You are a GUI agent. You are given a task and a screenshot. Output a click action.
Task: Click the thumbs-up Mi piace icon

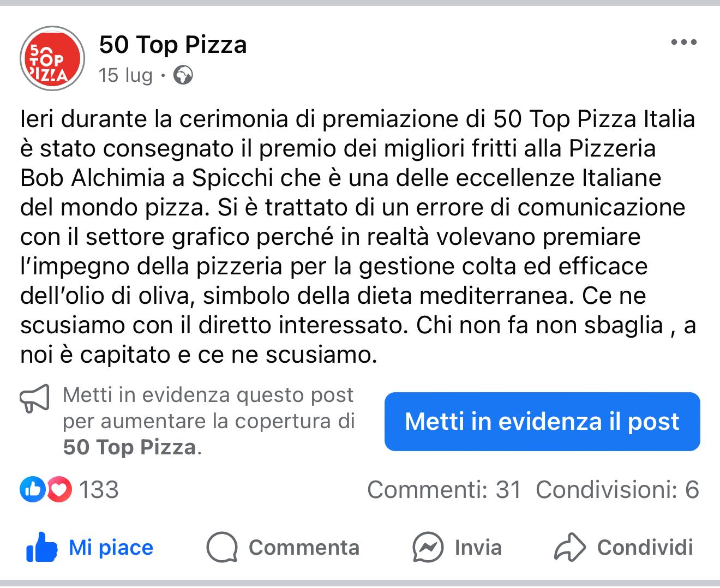41,548
